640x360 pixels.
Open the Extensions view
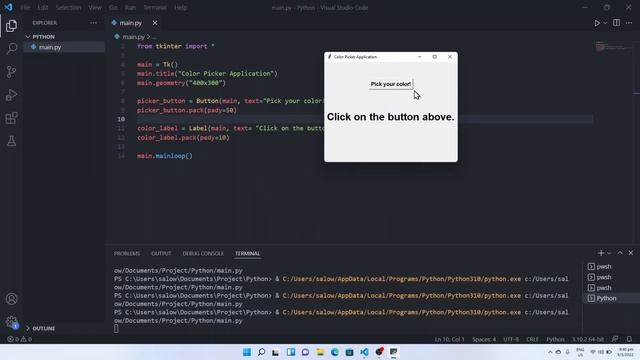11,118
